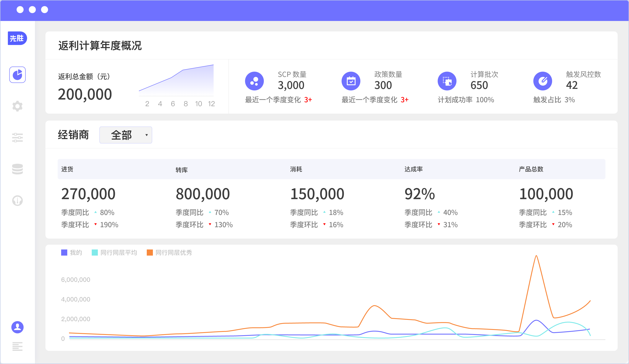This screenshot has height=364, width=629.
Task: Click 政策数量 最近一个季度变化 3+ text
Action: coord(375,100)
